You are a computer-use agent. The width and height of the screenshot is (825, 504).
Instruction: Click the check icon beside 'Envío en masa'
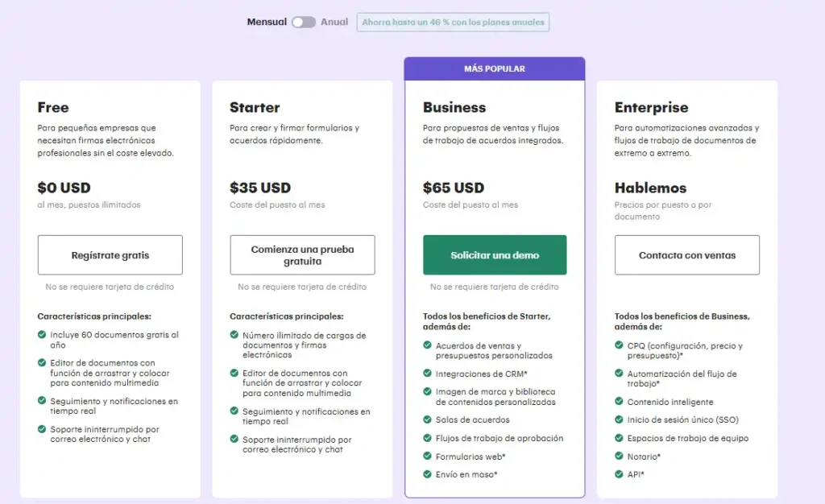[x=425, y=475]
